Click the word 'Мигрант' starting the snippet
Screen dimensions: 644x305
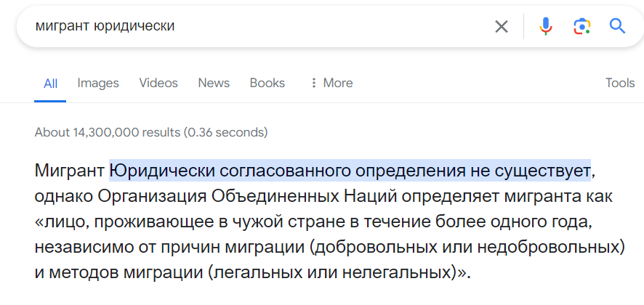point(70,171)
